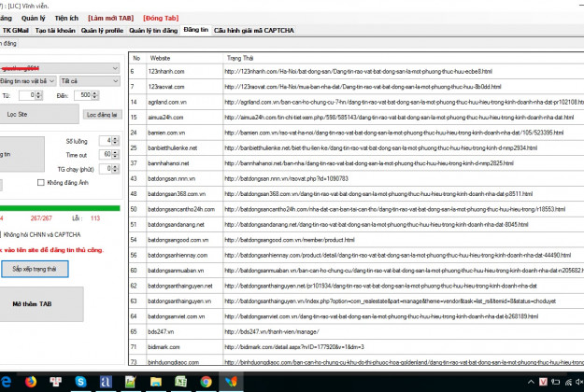Switch to the 'TK GMail' tab
584x392 pixels.
point(16,31)
